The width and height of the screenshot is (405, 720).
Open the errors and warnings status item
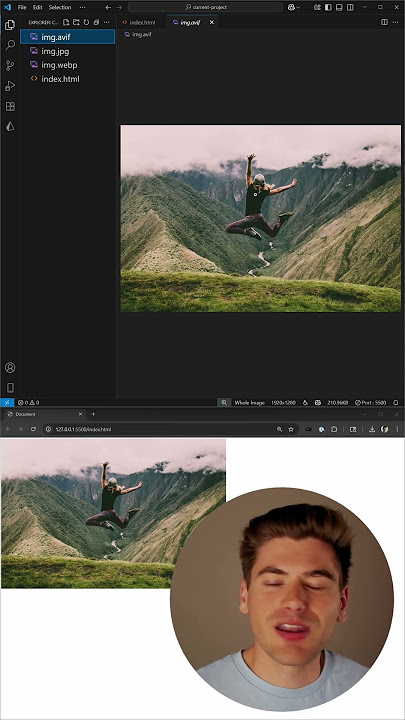coord(28,402)
